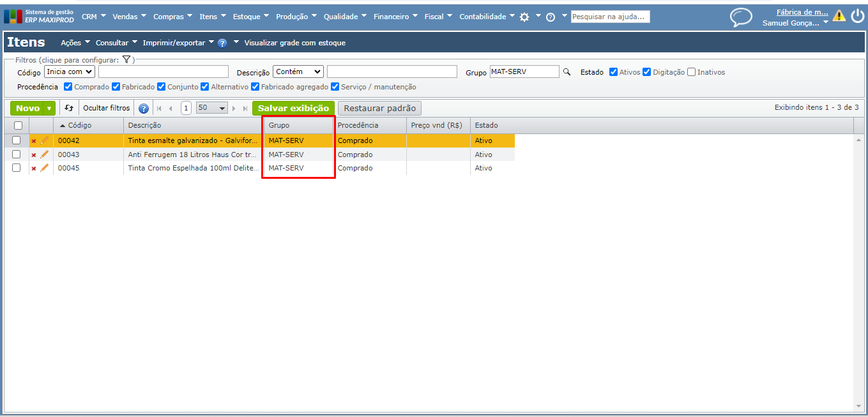Uncheck the Conjunto checkbox

click(161, 87)
